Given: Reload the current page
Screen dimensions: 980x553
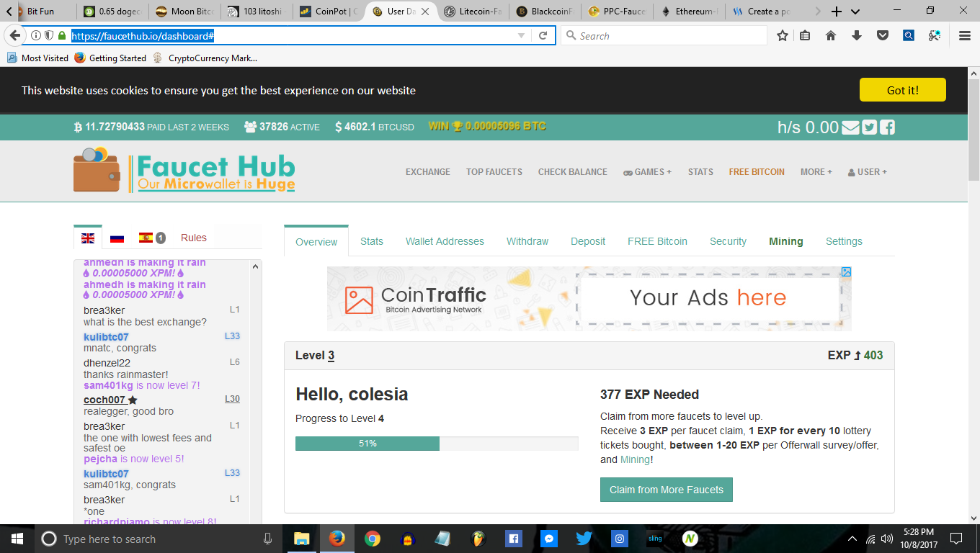Looking at the screenshot, I should (x=543, y=35).
